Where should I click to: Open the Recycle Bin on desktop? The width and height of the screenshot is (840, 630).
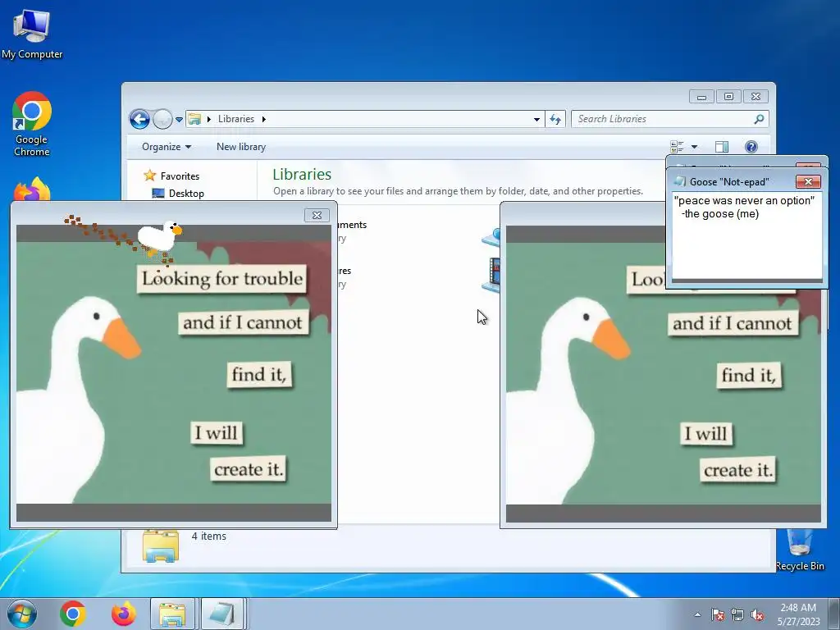click(x=800, y=550)
